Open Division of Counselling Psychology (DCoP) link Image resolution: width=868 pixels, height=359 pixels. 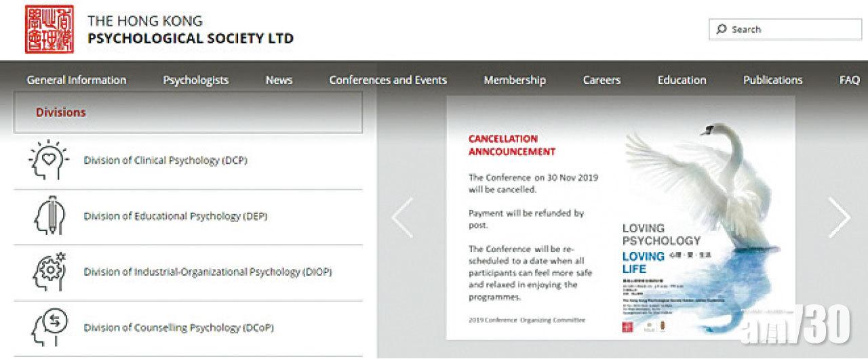point(178,327)
